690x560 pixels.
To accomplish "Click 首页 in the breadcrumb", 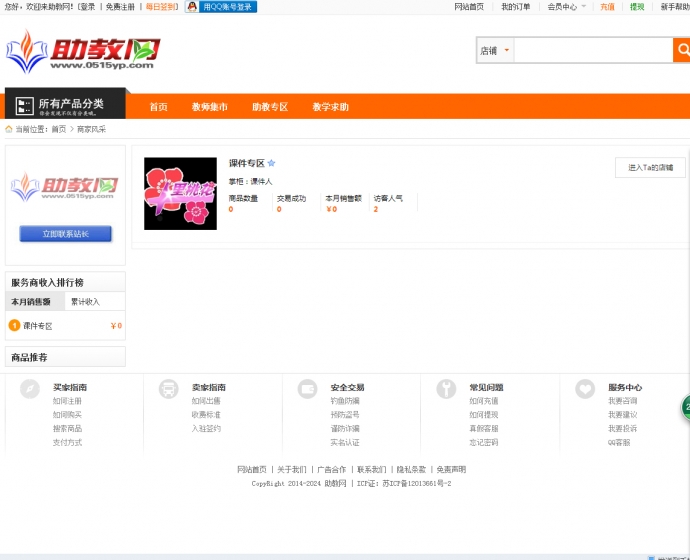I will click(59, 129).
